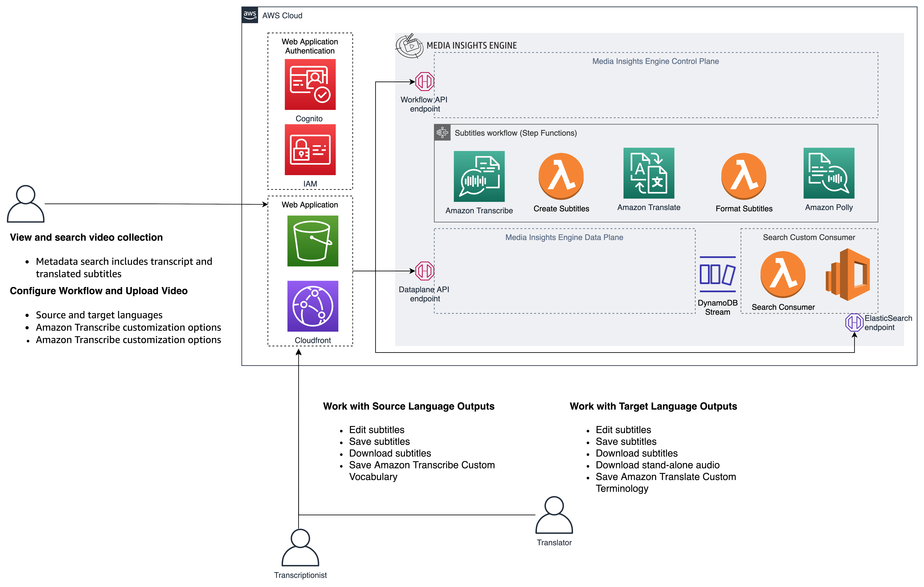
Task: Select the Search Consumer Lambda icon
Action: click(783, 275)
